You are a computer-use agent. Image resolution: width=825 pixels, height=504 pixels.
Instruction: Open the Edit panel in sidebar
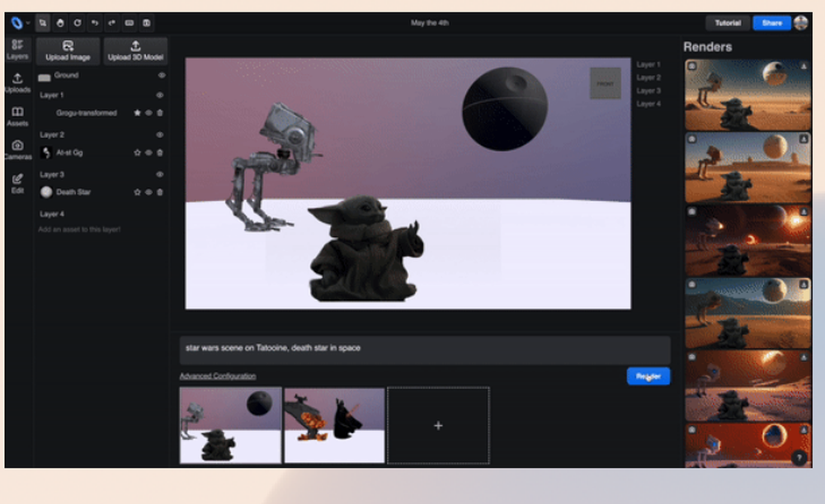[x=17, y=183]
